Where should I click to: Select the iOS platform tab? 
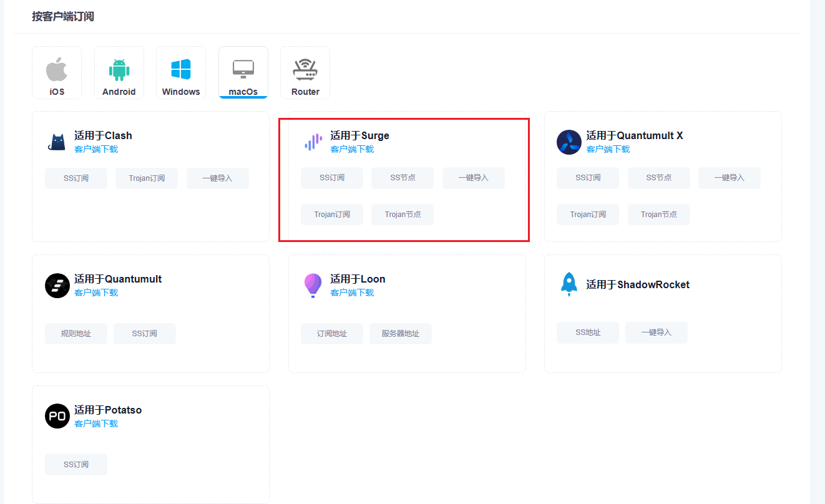click(x=57, y=73)
